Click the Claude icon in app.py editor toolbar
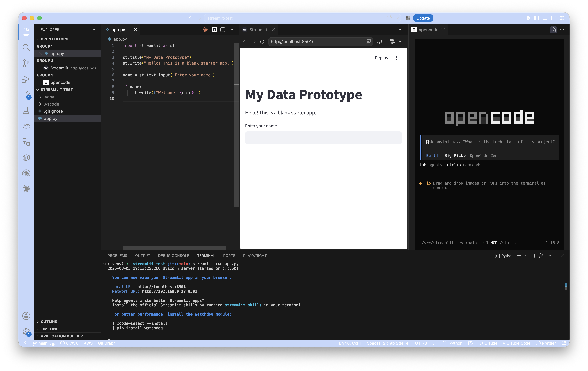 [206, 29]
